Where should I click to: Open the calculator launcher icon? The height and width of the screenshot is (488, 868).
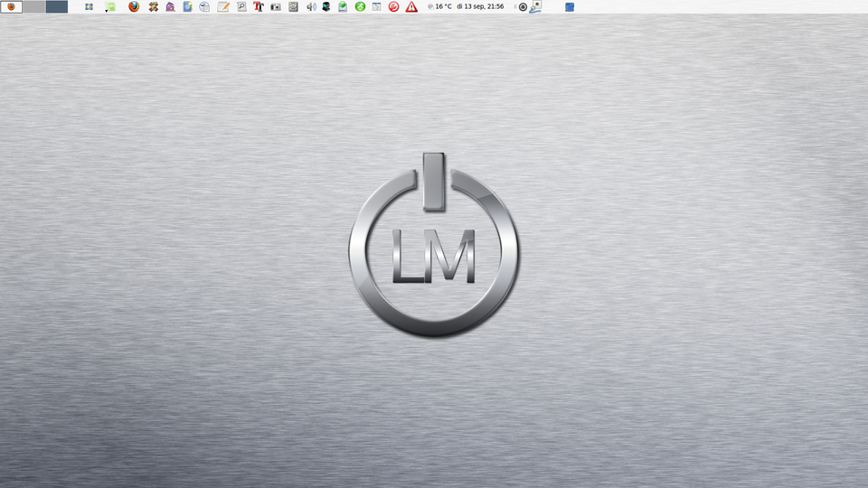click(293, 6)
